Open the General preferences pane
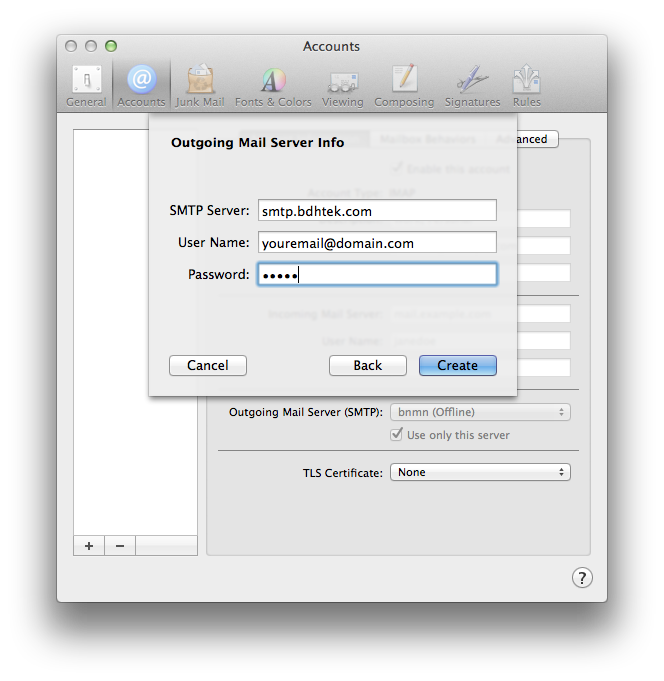Screen dimensions: 664x681 [86, 86]
